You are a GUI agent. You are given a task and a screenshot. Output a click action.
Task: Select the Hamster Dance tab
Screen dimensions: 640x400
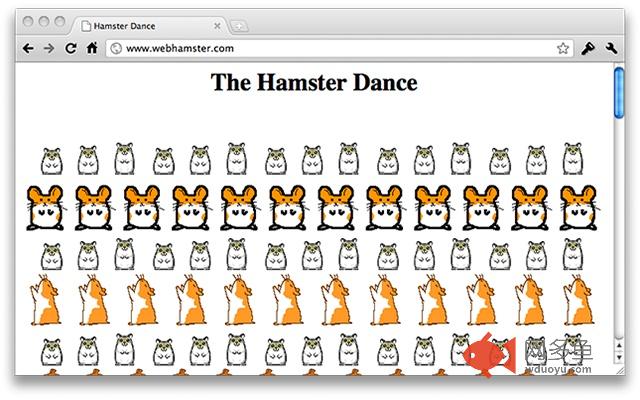click(x=149, y=26)
